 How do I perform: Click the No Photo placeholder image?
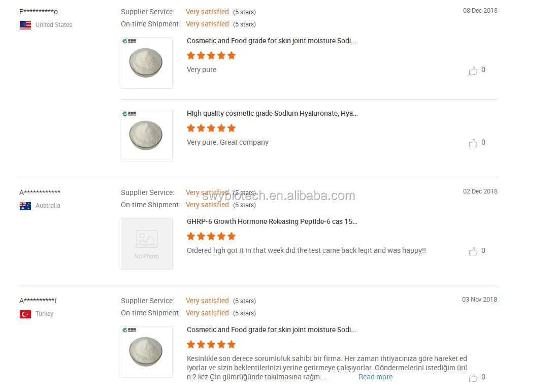tap(147, 244)
